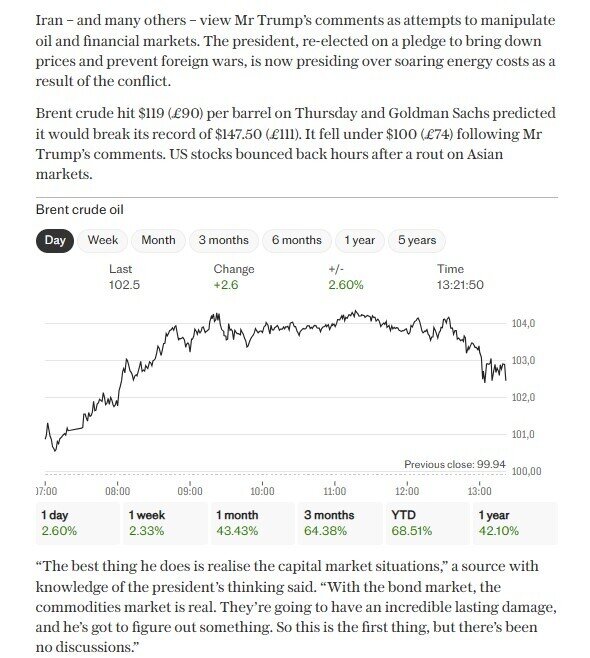This screenshot has width=590, height=658.
Task: Click the 1 month 43.43% performance tile
Action: tap(253, 523)
